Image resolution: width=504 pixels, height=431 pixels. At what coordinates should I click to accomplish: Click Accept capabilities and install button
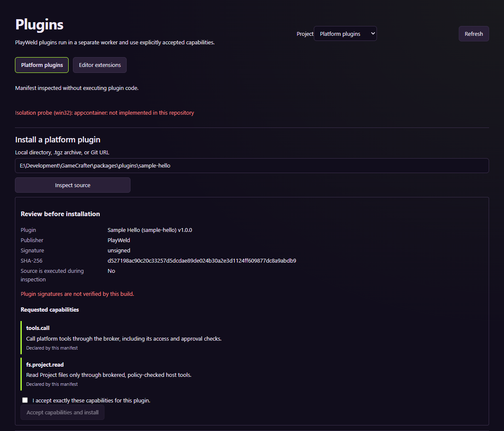point(62,412)
